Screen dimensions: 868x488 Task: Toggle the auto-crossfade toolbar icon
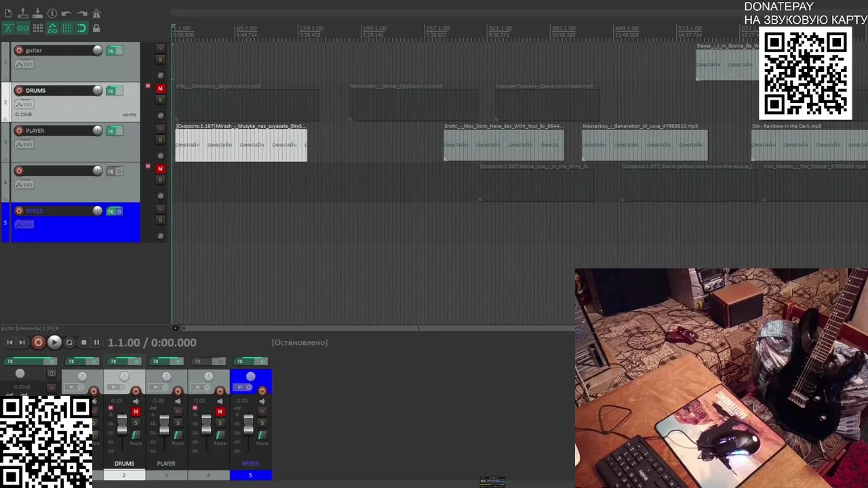[8, 28]
